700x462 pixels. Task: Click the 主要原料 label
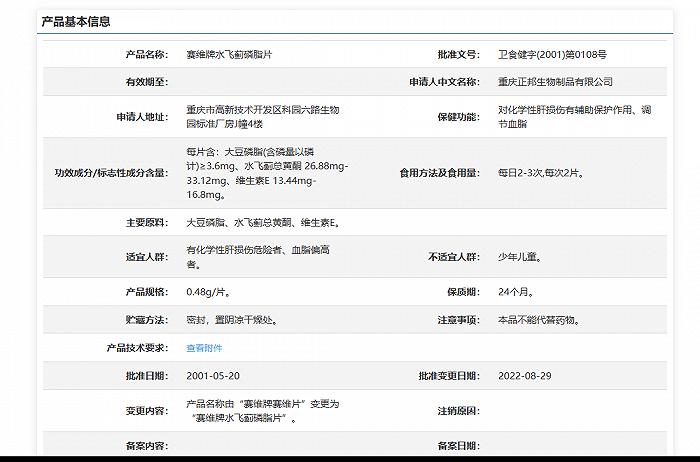[x=147, y=222]
